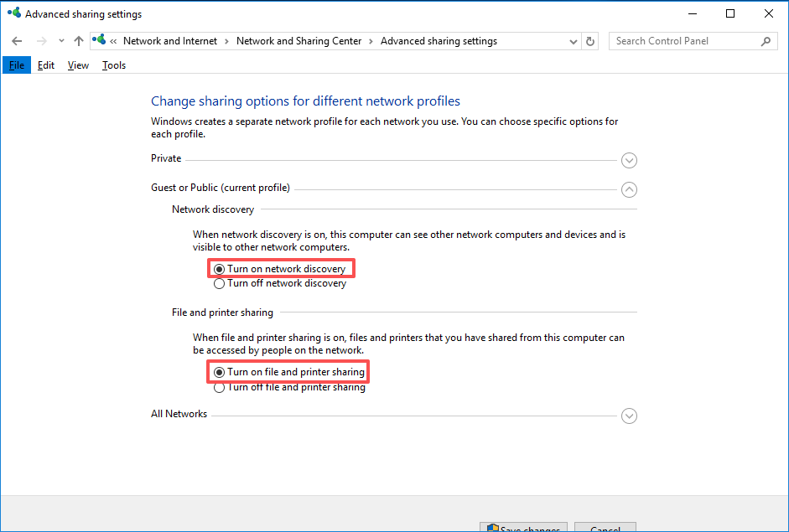
Task: Click the Network discovery heading
Action: [213, 209]
